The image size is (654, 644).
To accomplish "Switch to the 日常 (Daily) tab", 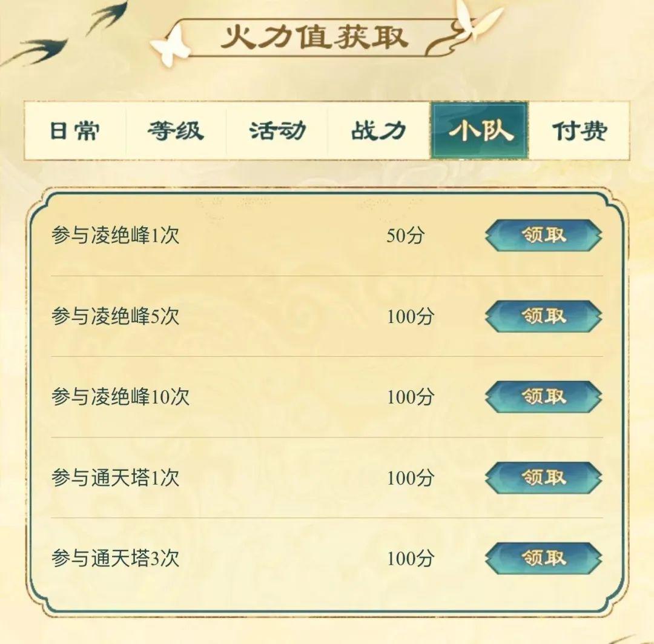I will pos(74,130).
